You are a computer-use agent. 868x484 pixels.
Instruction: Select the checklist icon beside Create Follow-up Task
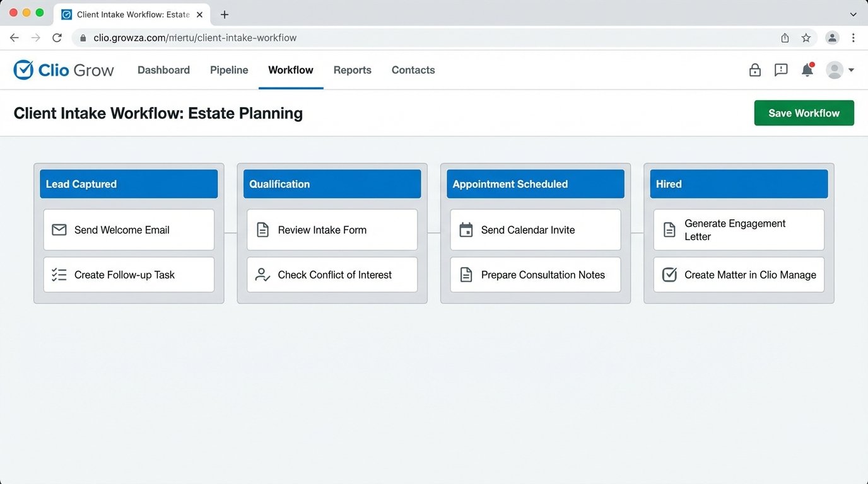point(59,275)
